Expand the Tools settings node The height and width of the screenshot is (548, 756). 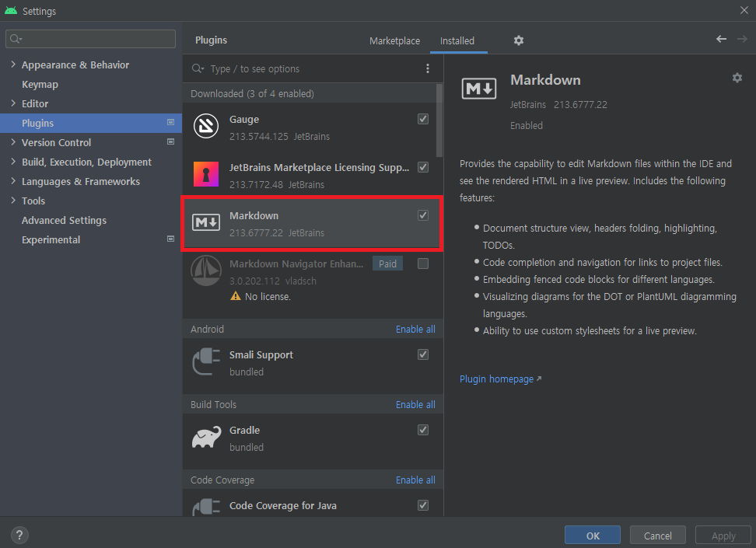click(x=13, y=200)
